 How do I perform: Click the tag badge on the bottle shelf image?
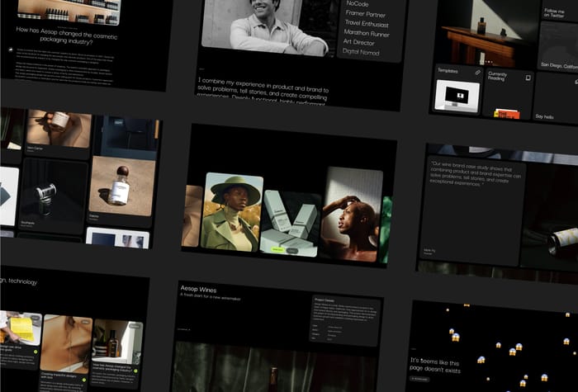(x=135, y=326)
